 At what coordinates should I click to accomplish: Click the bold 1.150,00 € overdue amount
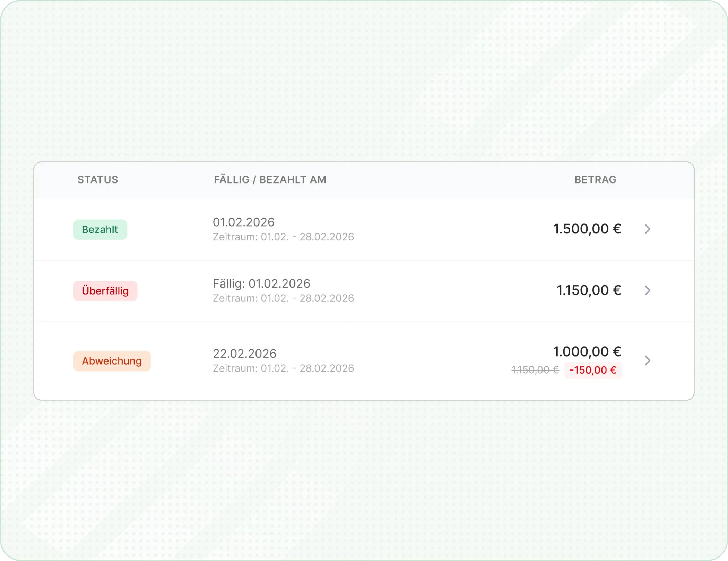click(x=589, y=290)
